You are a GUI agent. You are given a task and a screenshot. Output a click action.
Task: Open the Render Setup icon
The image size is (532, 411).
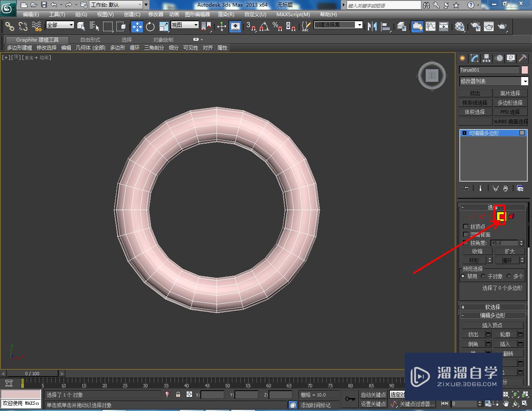[x=475, y=27]
